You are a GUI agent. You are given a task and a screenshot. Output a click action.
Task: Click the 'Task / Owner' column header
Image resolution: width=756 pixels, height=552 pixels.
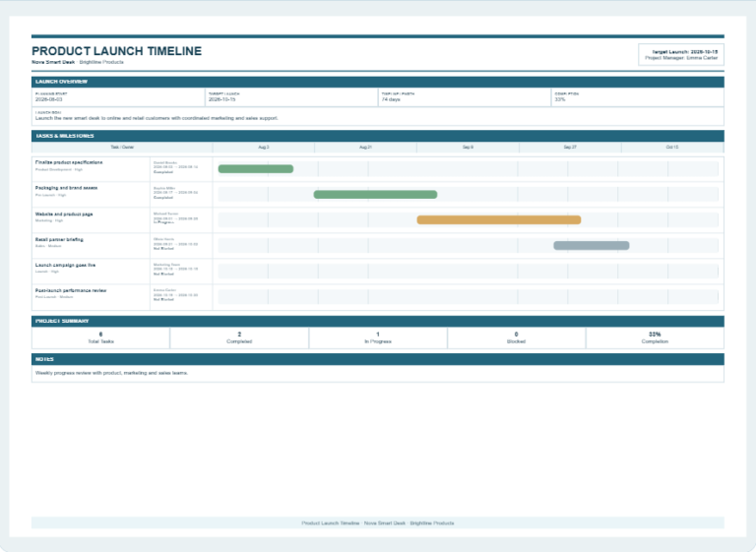(122, 147)
